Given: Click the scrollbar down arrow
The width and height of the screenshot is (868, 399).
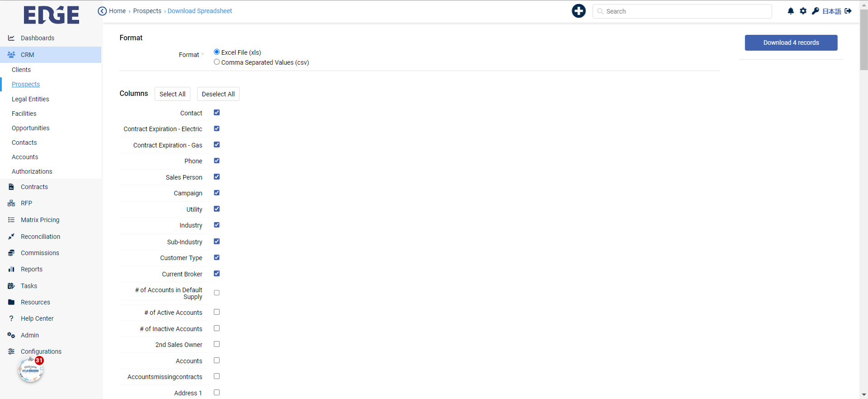Looking at the screenshot, I should point(864,395).
